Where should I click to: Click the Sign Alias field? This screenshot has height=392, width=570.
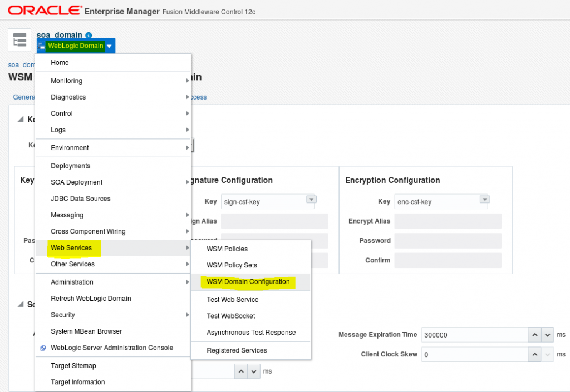click(274, 221)
